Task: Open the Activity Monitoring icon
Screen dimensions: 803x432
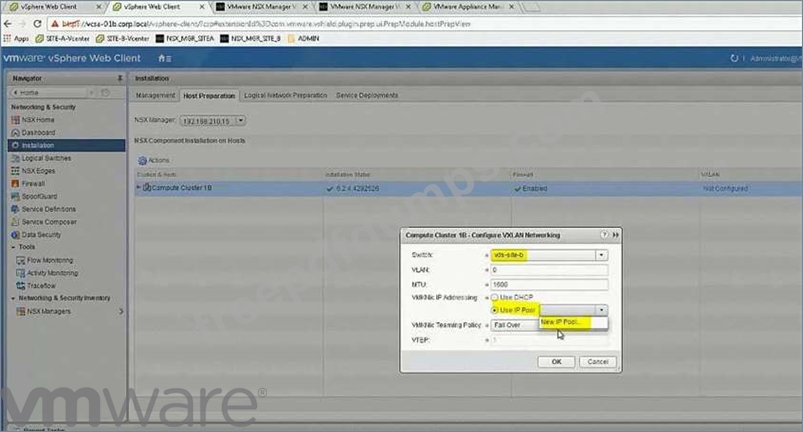Action: [20, 273]
